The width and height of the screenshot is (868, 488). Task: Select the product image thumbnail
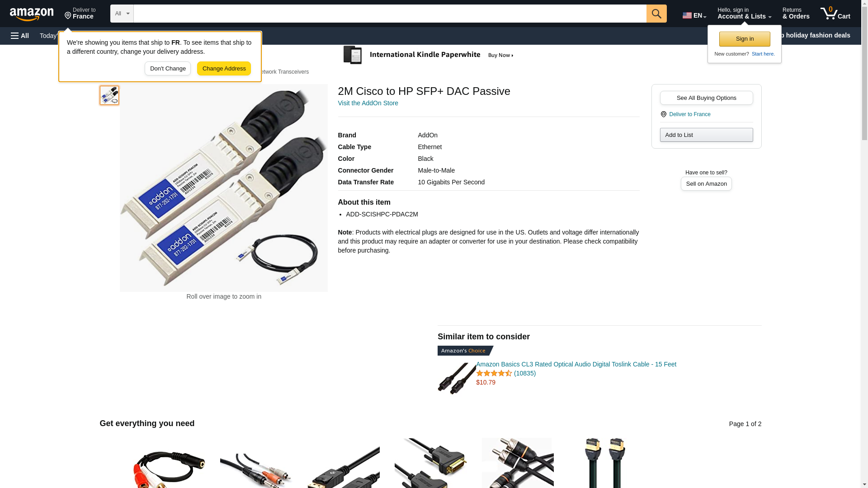point(109,95)
